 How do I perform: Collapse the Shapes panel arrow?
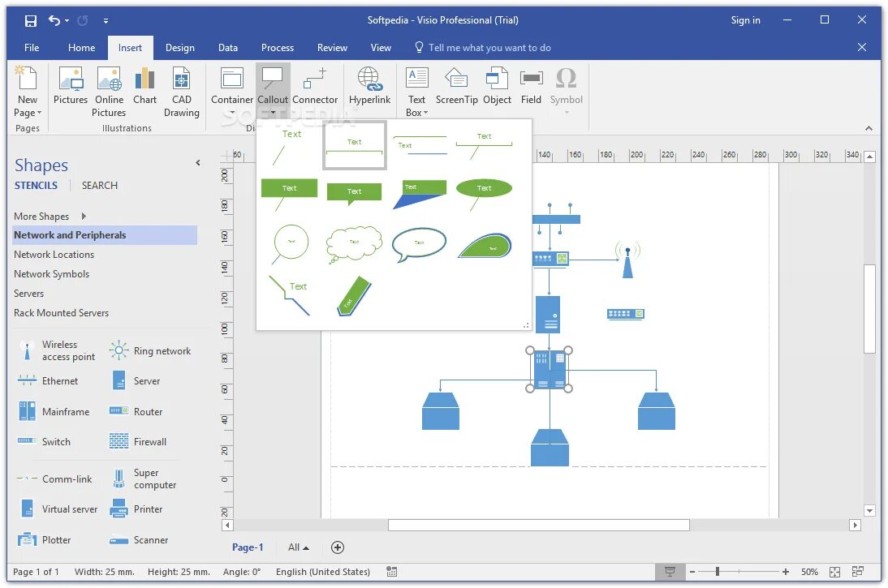pos(197,163)
